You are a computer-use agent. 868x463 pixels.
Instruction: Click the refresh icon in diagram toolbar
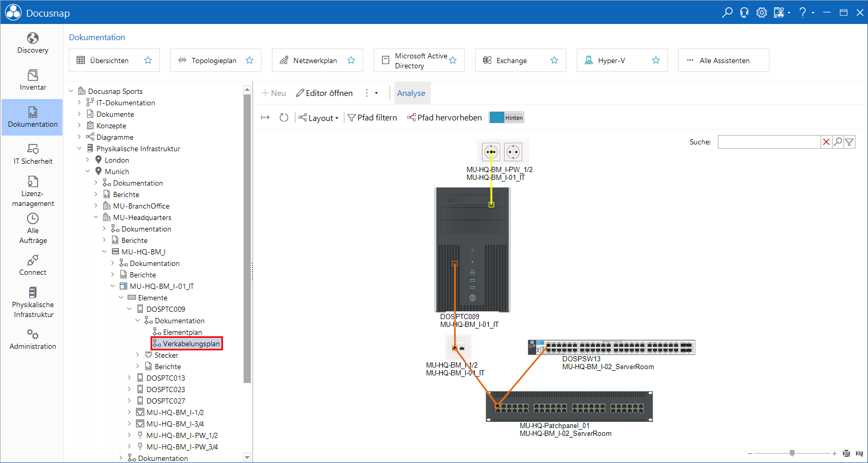(284, 117)
